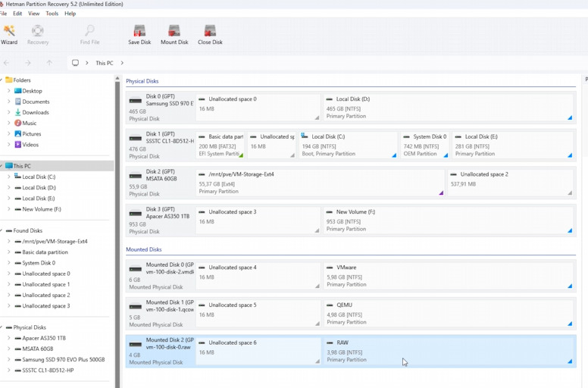Select the Desktop folder icon
This screenshot has height=388, width=588.
[x=17, y=91]
